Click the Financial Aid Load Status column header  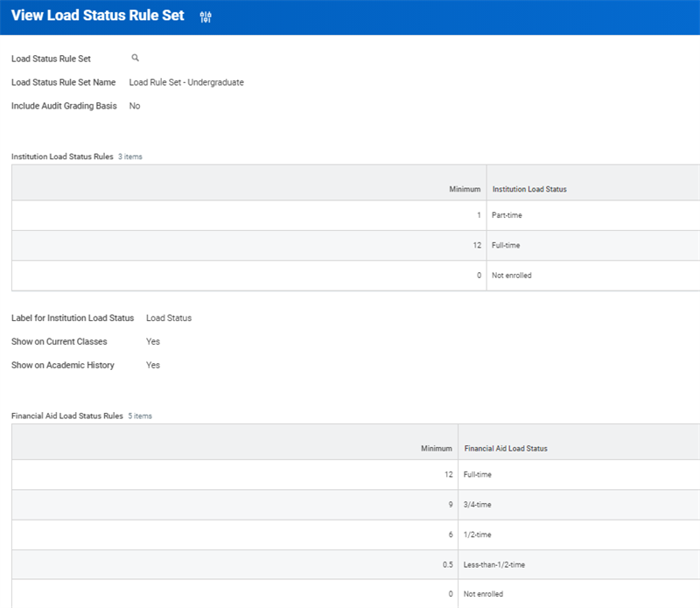click(506, 449)
